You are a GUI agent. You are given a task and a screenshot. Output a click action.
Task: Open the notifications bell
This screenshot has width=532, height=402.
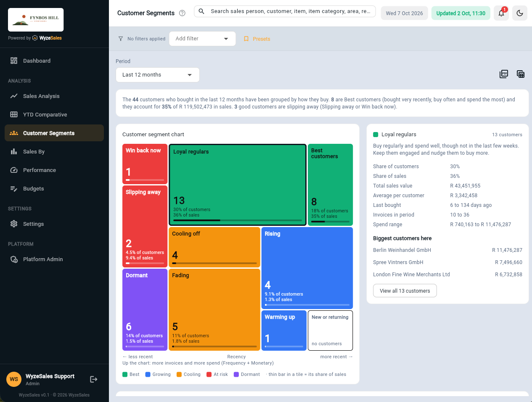(501, 13)
